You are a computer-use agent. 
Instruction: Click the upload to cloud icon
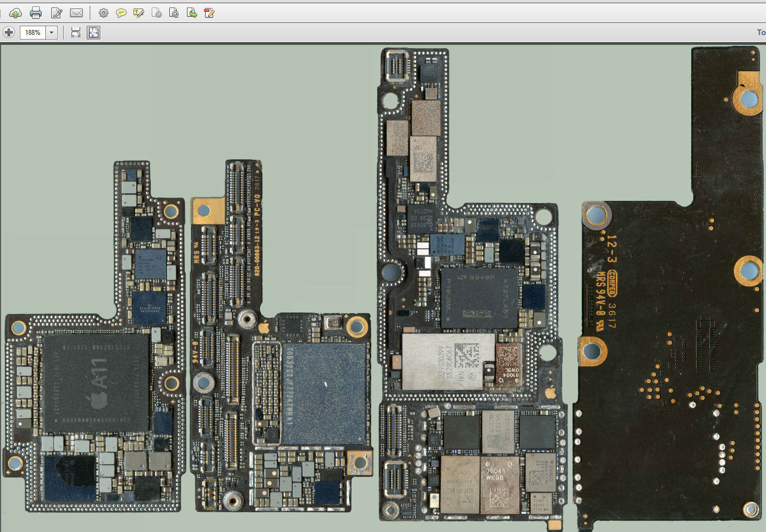tap(15, 13)
